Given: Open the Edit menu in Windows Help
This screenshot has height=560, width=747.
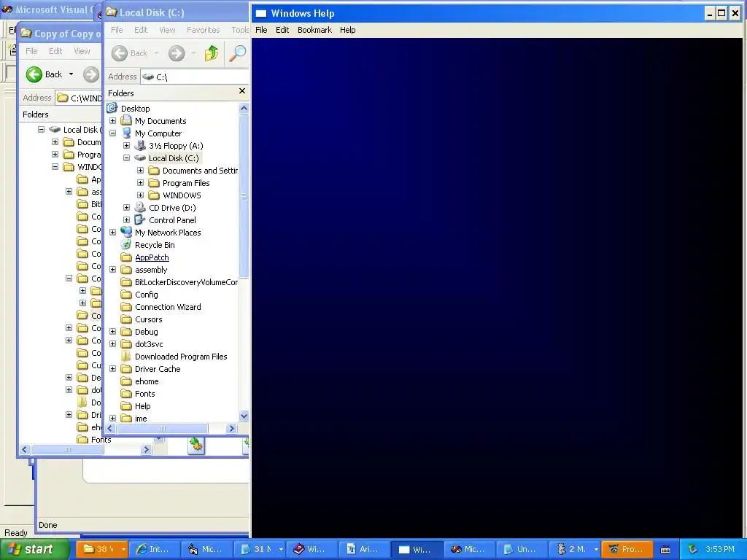Looking at the screenshot, I should [x=282, y=29].
